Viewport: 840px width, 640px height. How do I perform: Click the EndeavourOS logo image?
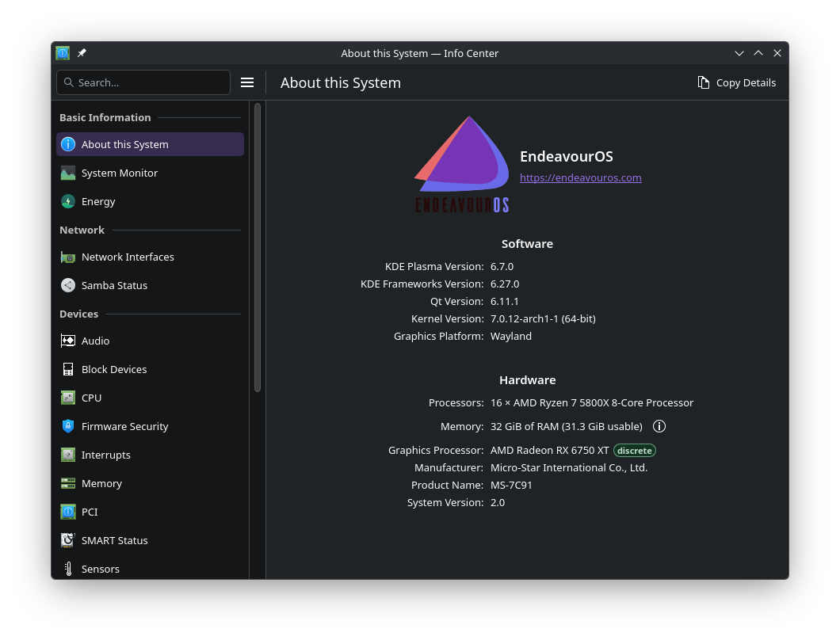462,165
